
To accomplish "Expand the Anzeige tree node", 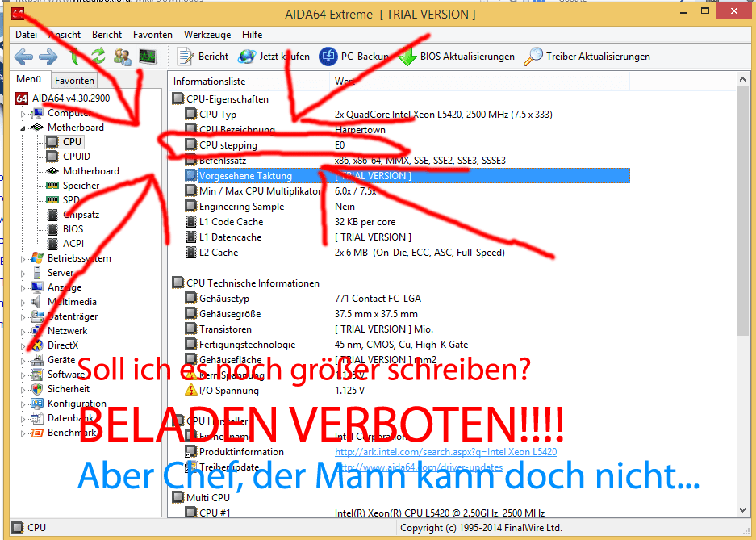I will click(x=23, y=288).
